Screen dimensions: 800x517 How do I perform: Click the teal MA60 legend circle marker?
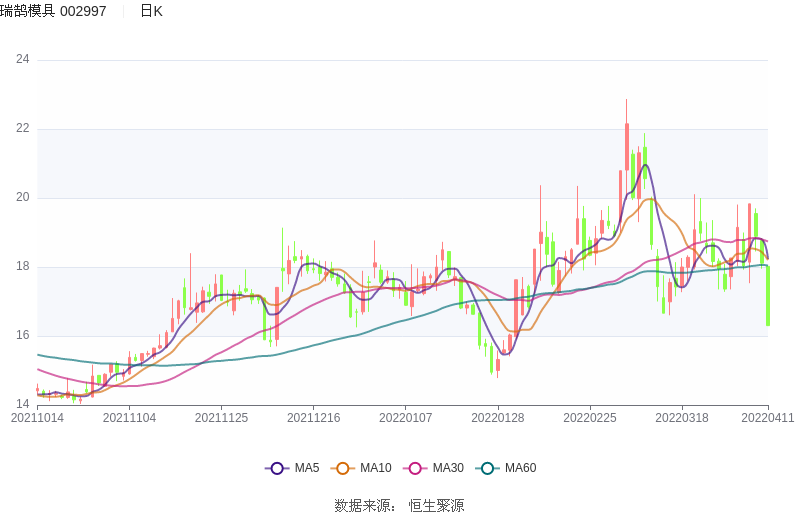(488, 468)
